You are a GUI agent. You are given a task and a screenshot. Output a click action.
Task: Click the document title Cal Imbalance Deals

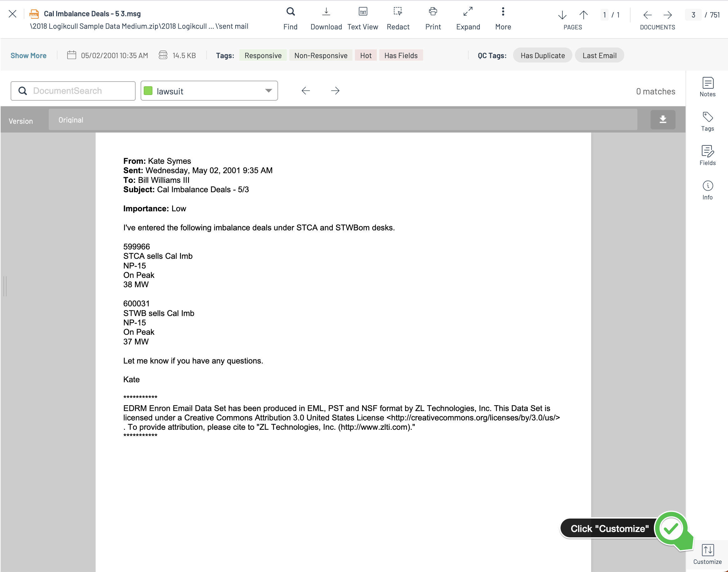coord(92,14)
